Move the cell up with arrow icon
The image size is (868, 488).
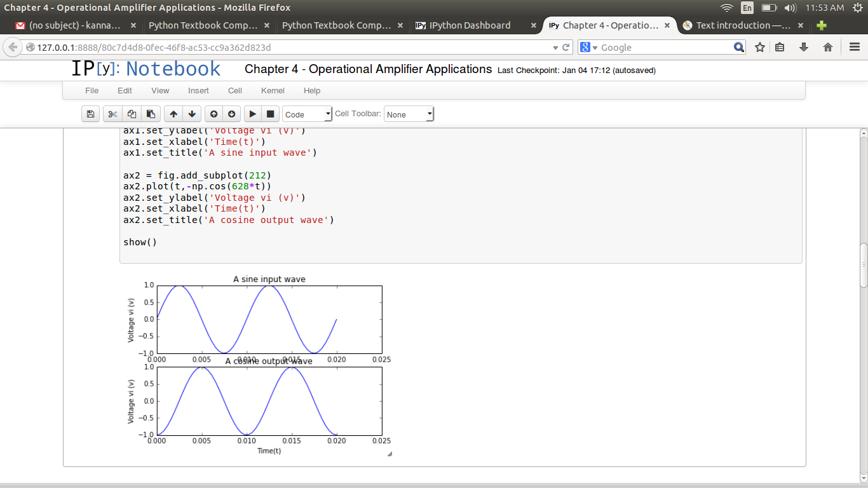coord(173,114)
